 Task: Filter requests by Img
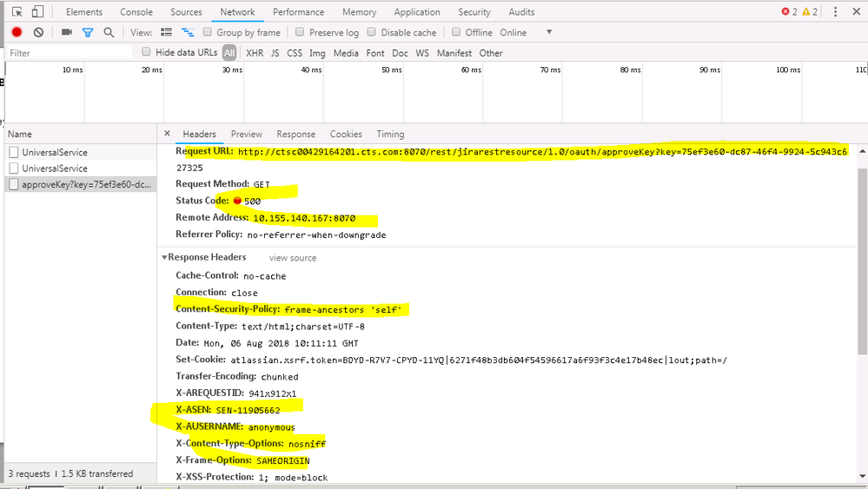click(x=317, y=53)
